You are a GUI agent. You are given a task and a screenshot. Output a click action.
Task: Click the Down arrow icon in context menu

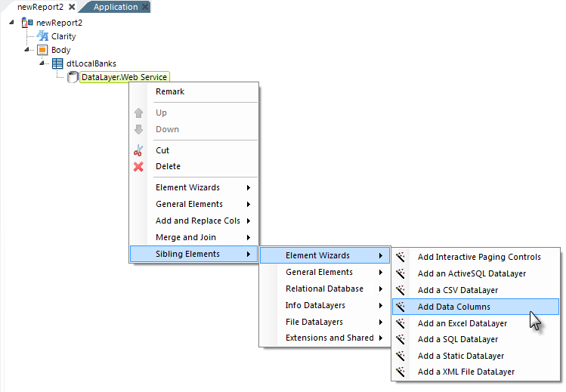pos(138,129)
